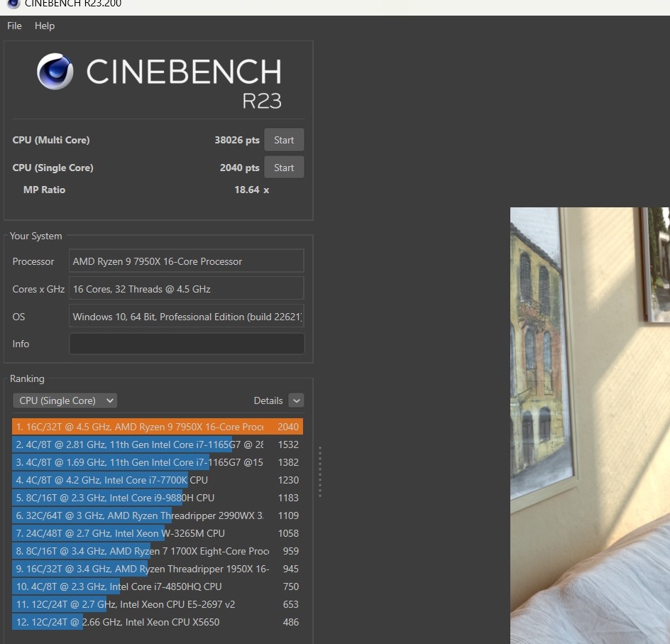Click the Cores x GHz field
Screen dimensions: 670x644
186,289
